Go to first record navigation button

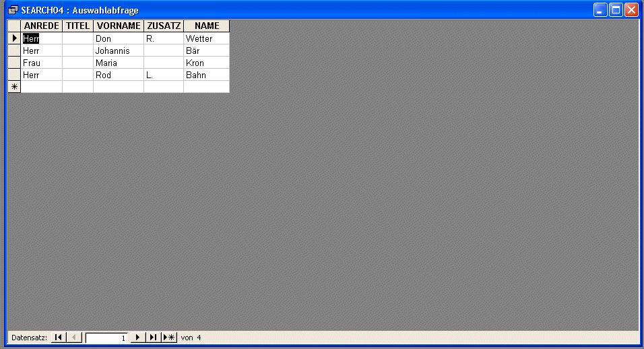pos(58,338)
